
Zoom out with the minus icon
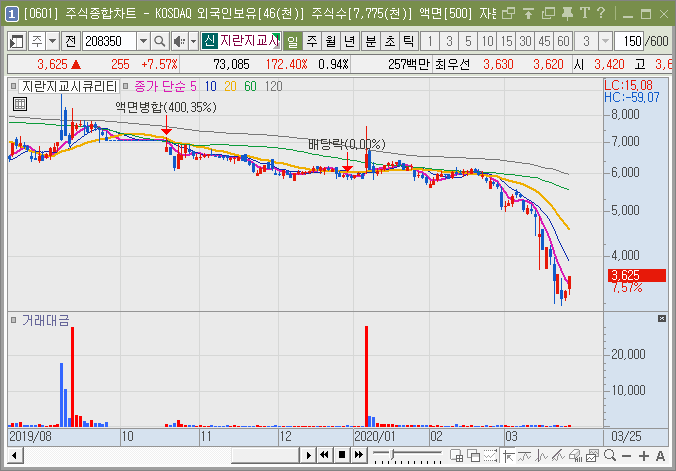click(626, 455)
